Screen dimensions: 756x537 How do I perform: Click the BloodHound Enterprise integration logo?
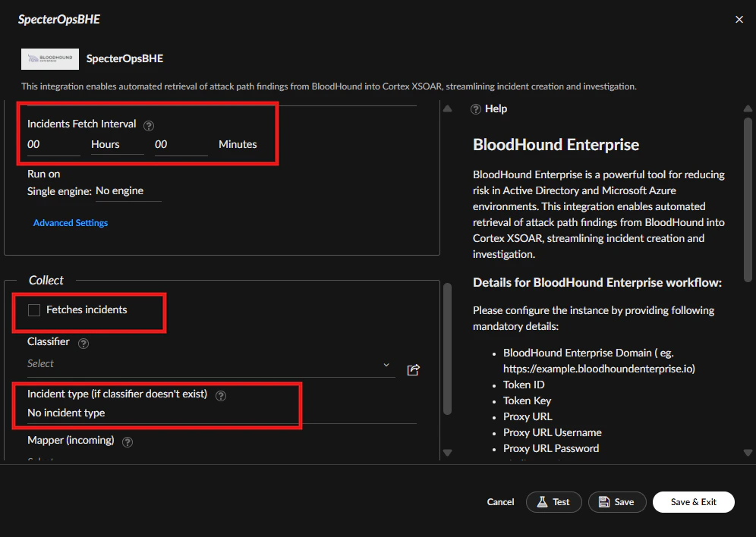coord(49,58)
